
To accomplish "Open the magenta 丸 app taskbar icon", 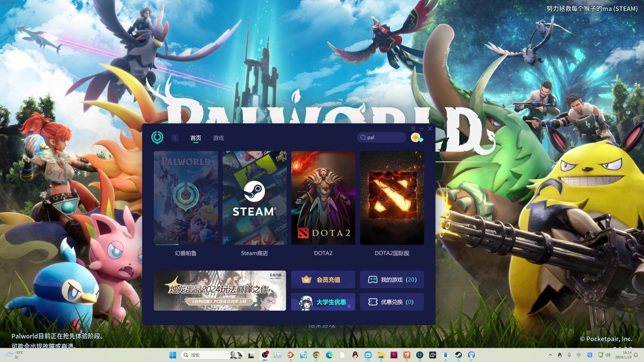I will 394,355.
